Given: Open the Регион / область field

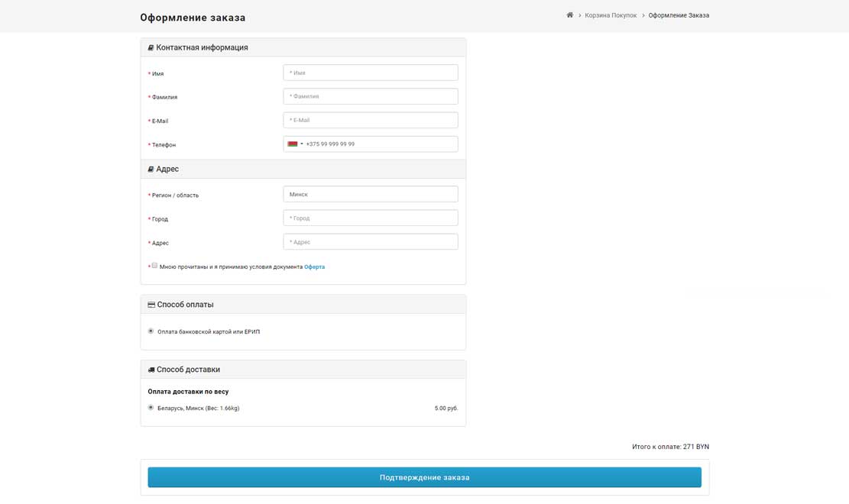Looking at the screenshot, I should pos(370,195).
